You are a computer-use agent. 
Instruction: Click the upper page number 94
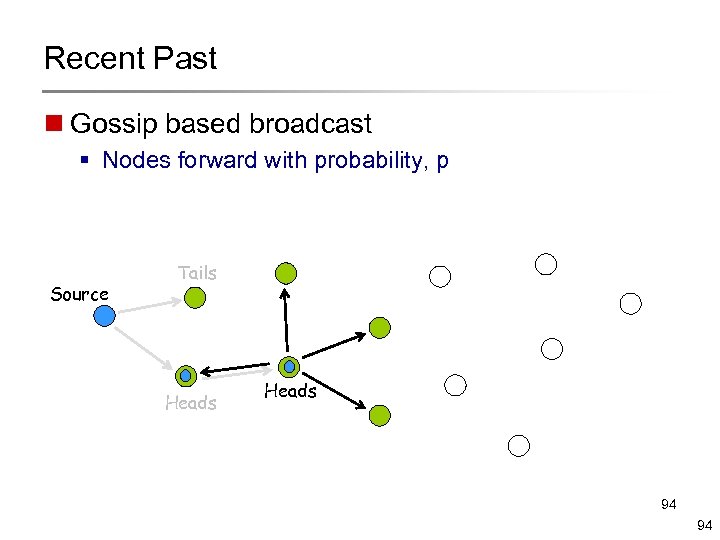(668, 506)
